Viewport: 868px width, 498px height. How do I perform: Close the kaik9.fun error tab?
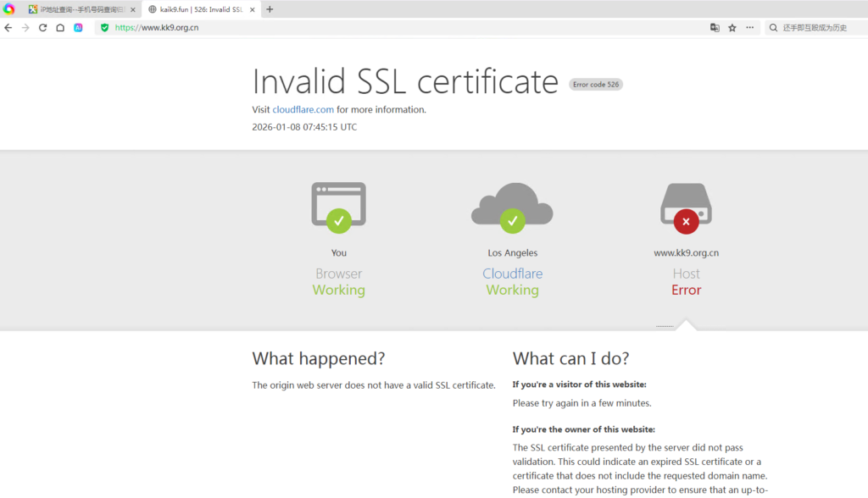coord(253,9)
